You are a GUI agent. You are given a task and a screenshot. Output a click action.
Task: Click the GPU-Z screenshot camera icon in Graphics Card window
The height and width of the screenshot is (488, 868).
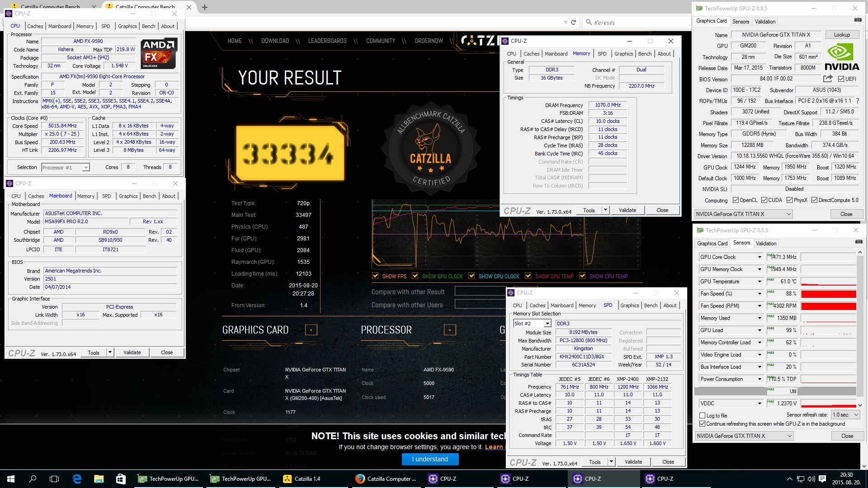(858, 20)
